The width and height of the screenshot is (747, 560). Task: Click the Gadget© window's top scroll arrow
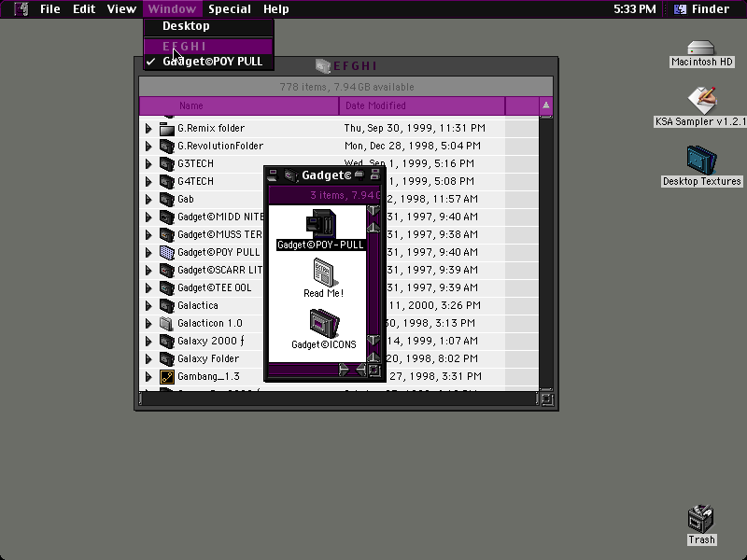coord(373,211)
